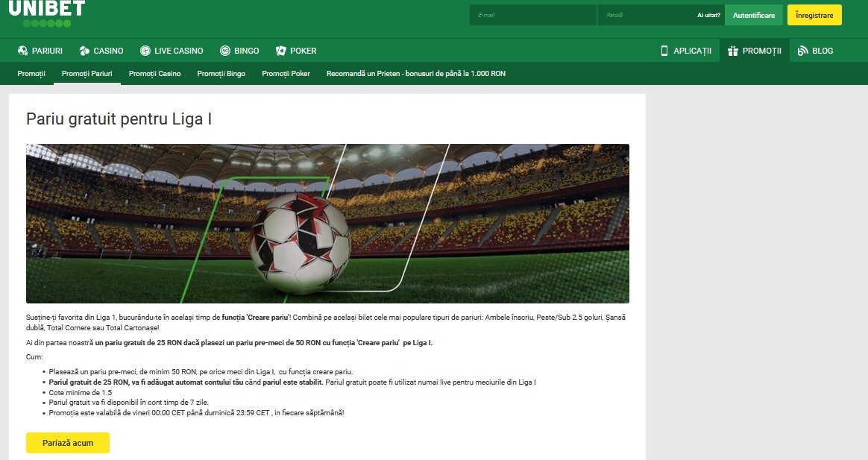Switch to the Promoții Casino tab

(154, 74)
